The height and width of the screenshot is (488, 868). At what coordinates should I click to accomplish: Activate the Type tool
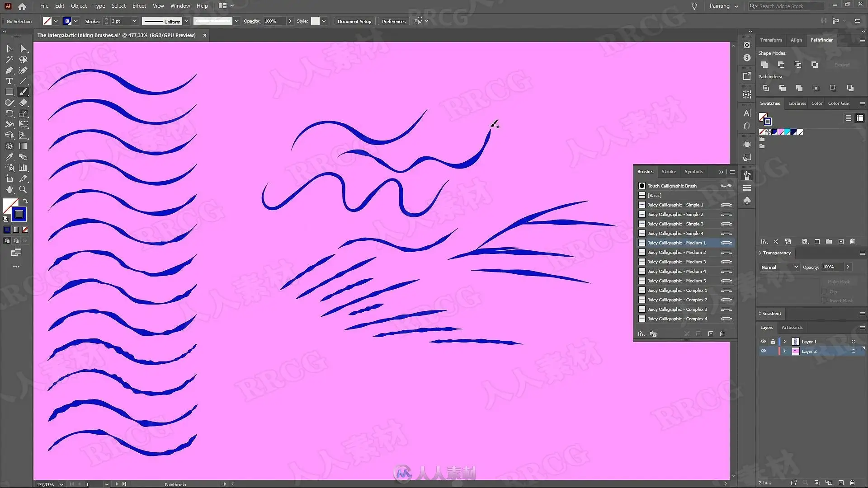tap(9, 81)
